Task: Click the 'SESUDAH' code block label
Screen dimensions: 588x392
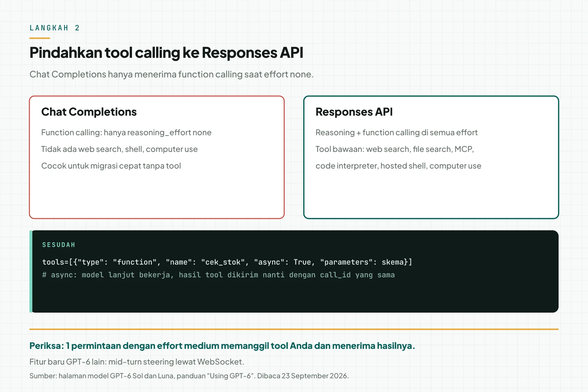Action: [59, 245]
